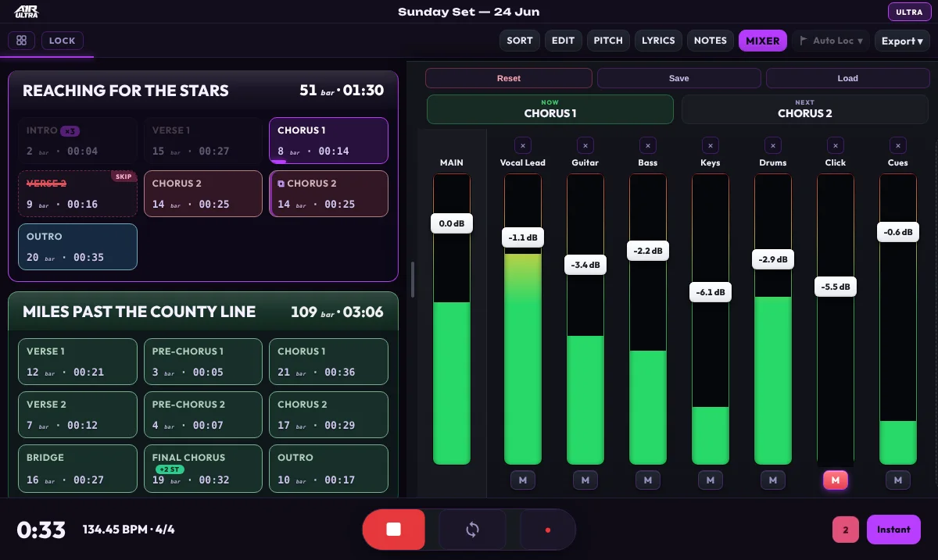
Task: Mute the Cues channel
Action: 898,480
